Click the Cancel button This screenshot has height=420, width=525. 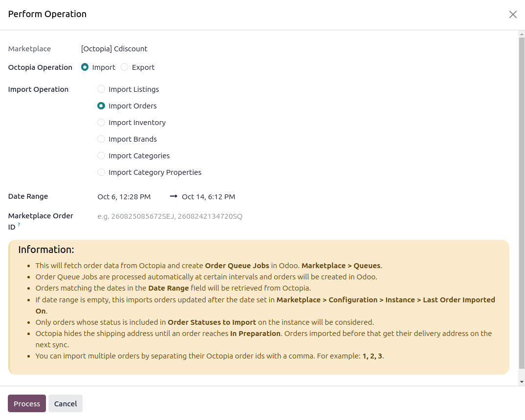click(66, 403)
